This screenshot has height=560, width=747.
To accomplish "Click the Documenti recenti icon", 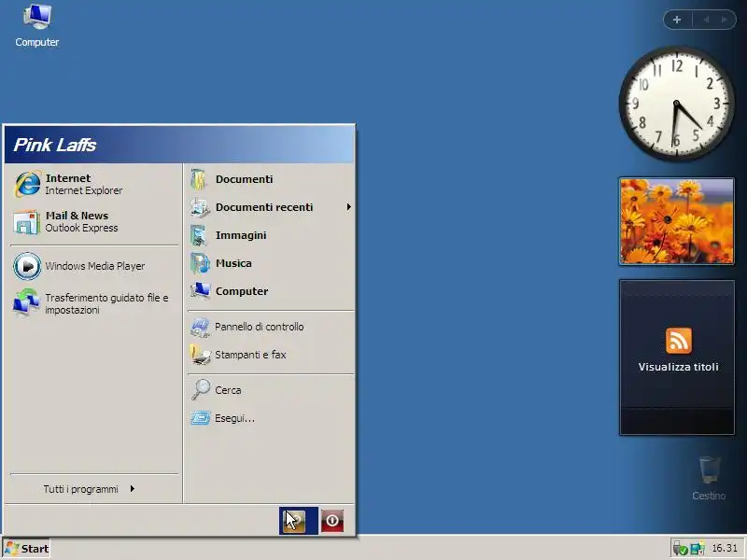I will click(199, 207).
